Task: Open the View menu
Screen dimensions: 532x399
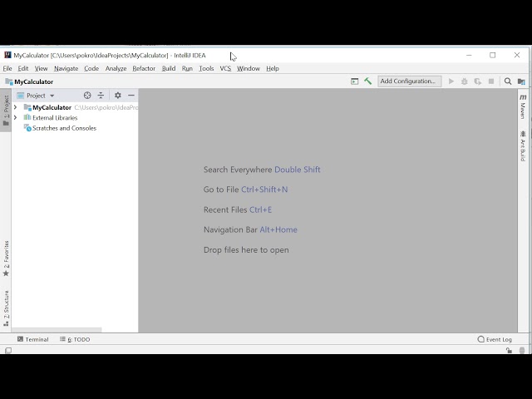Action: [x=41, y=68]
